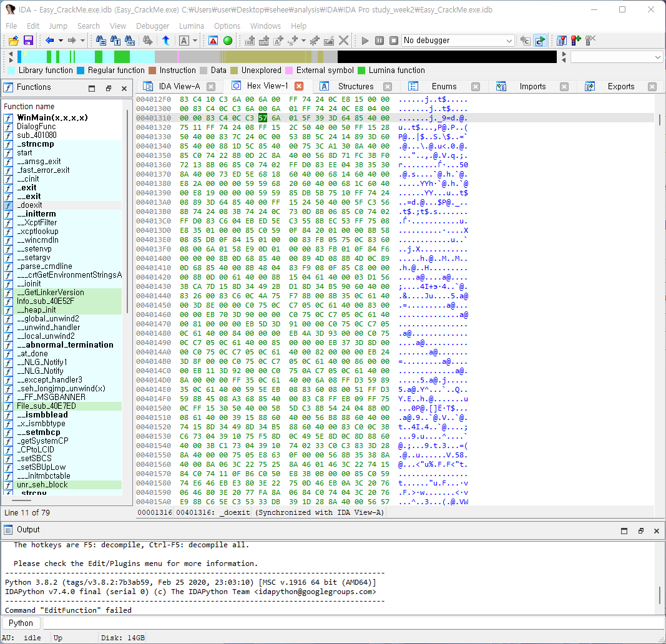
Task: Open the Debugger menu
Action: click(152, 26)
